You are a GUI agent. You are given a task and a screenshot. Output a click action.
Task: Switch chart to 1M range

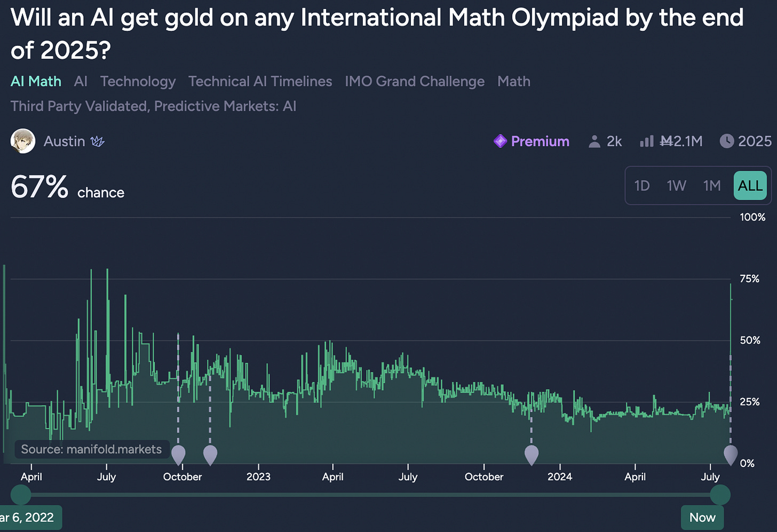click(x=712, y=186)
